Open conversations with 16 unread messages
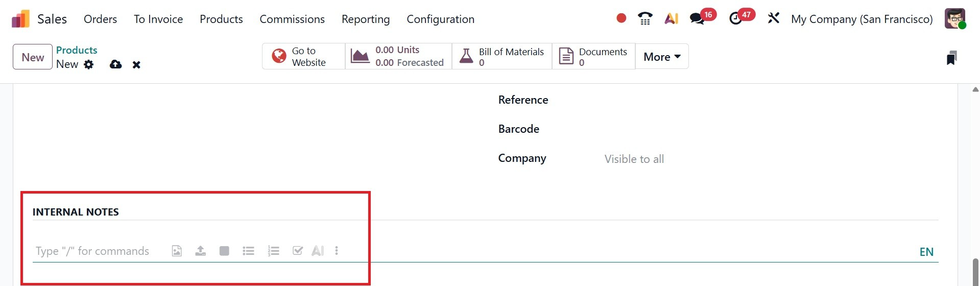 [x=697, y=19]
